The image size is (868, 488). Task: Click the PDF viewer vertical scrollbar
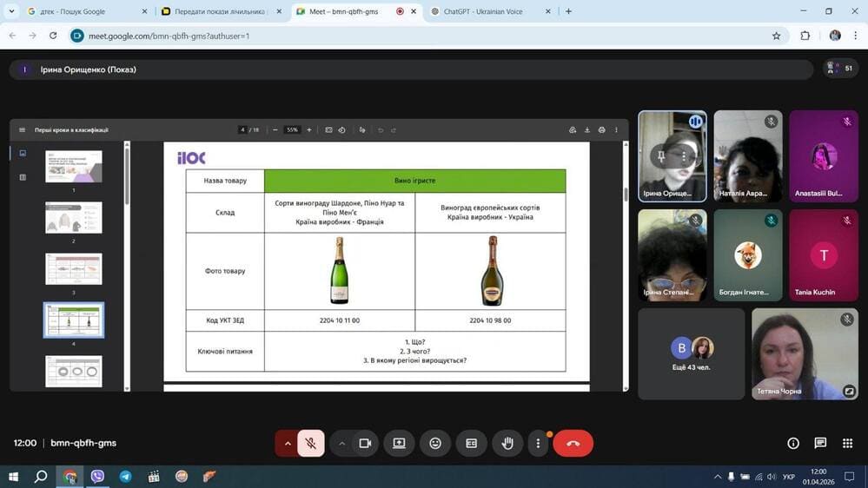pyautogui.click(x=625, y=195)
